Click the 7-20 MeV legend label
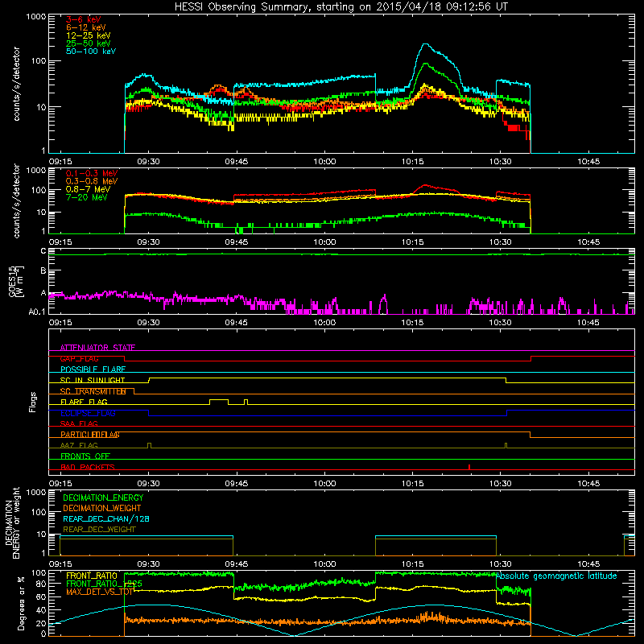Image resolution: width=644 pixels, height=644 pixels. (x=87, y=197)
